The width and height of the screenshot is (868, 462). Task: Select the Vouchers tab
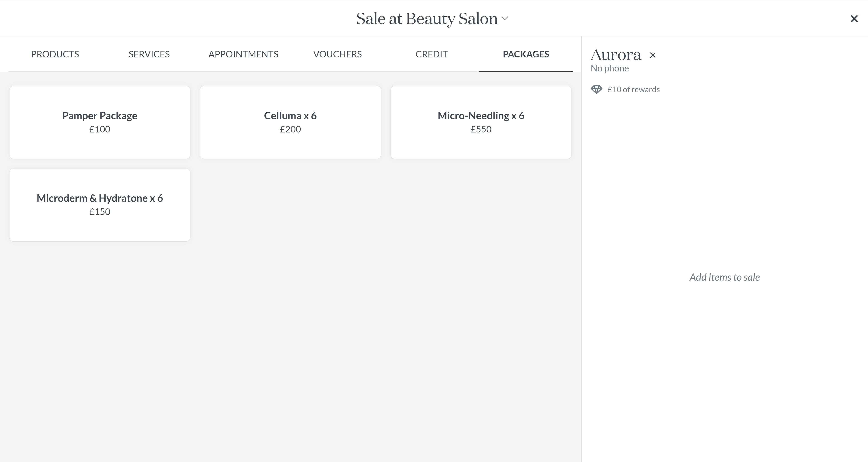337,54
